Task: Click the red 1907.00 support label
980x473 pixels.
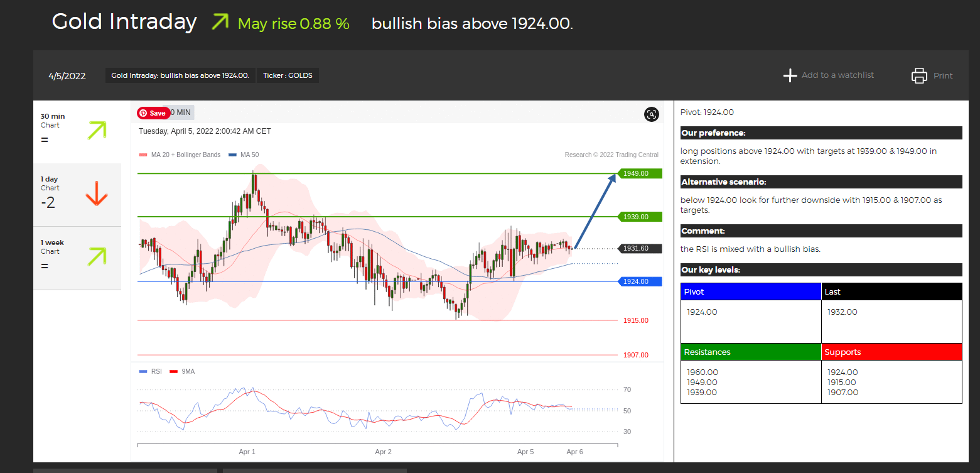Action: pos(636,355)
